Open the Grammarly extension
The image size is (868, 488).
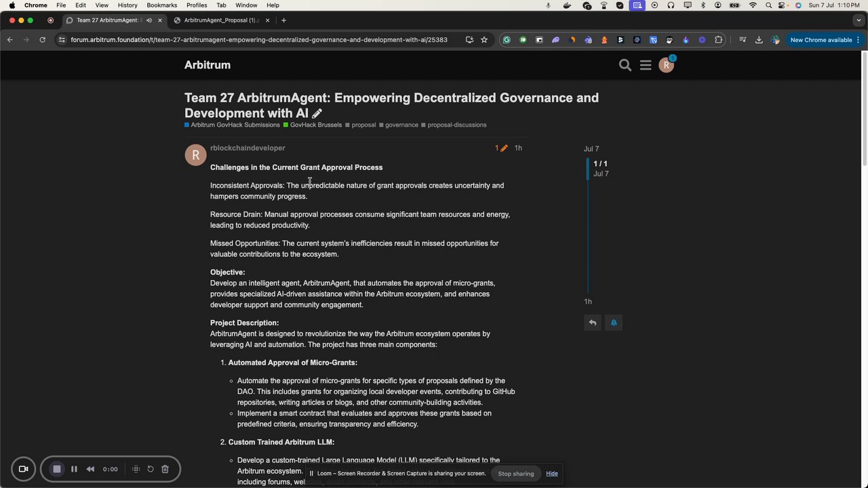click(x=507, y=40)
